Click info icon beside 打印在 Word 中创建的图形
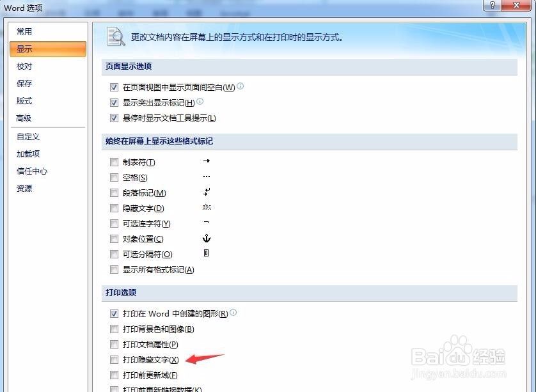This screenshot has height=392, width=536. click(x=233, y=312)
